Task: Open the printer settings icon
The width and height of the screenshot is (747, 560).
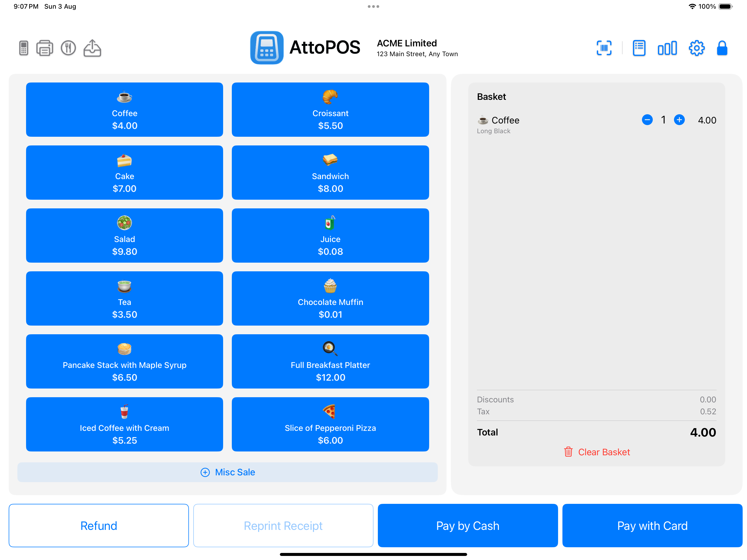Action: point(45,48)
